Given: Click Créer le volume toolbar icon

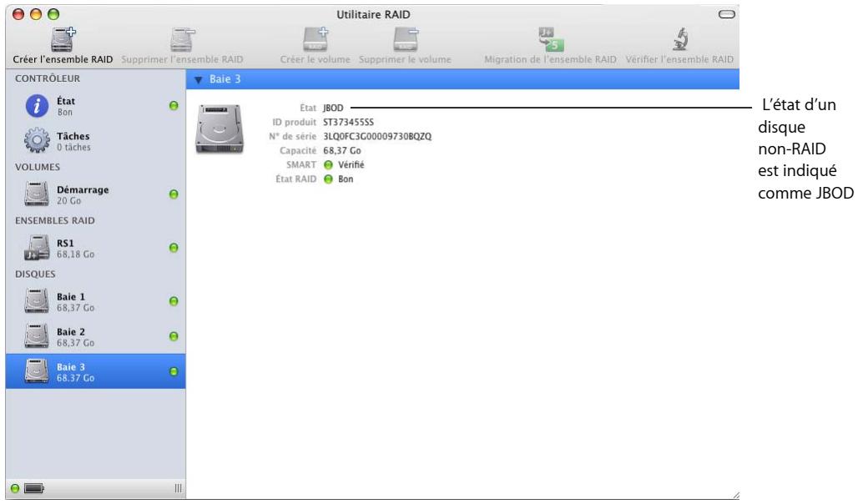Looking at the screenshot, I should 315,39.
